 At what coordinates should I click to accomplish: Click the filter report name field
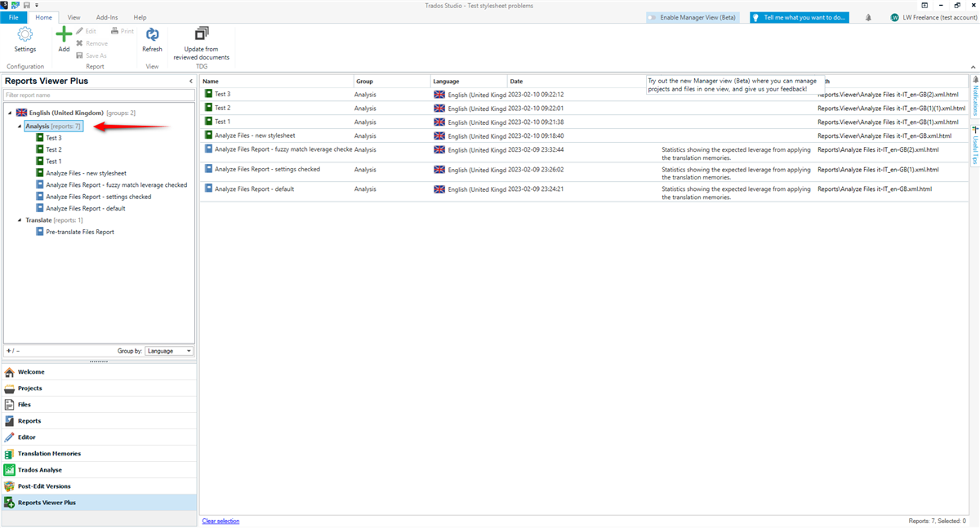[x=98, y=95]
